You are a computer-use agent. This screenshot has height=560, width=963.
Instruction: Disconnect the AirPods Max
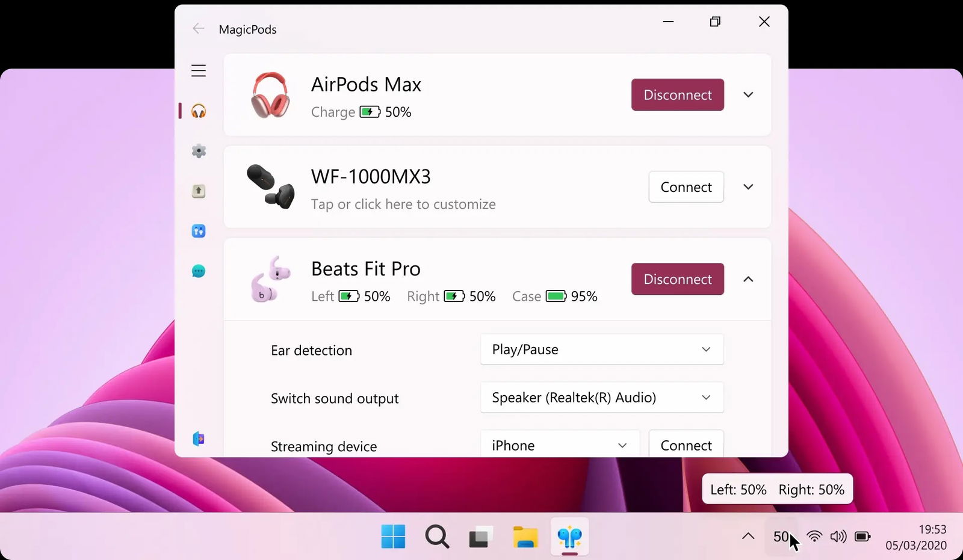point(677,94)
